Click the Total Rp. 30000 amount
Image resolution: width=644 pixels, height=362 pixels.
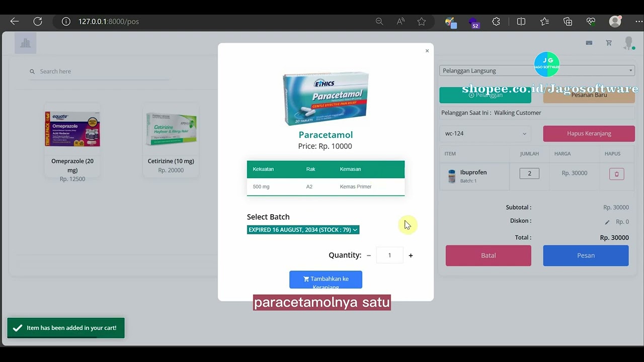coord(614,237)
